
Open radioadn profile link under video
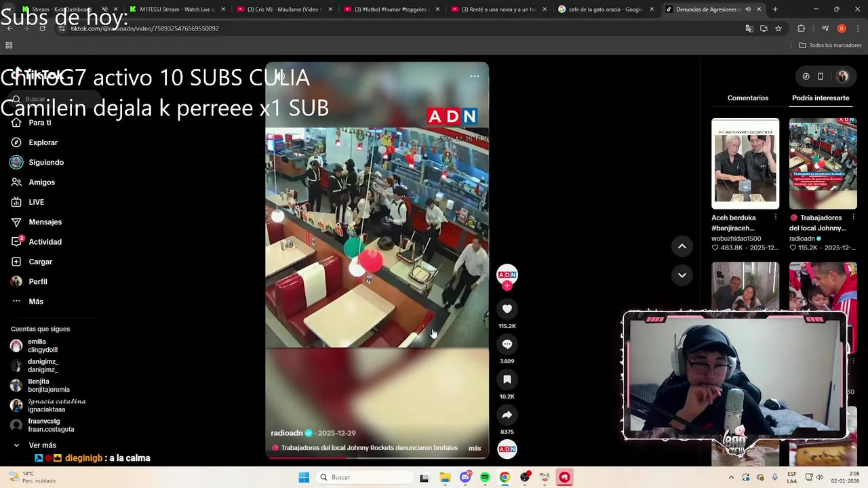(x=286, y=433)
